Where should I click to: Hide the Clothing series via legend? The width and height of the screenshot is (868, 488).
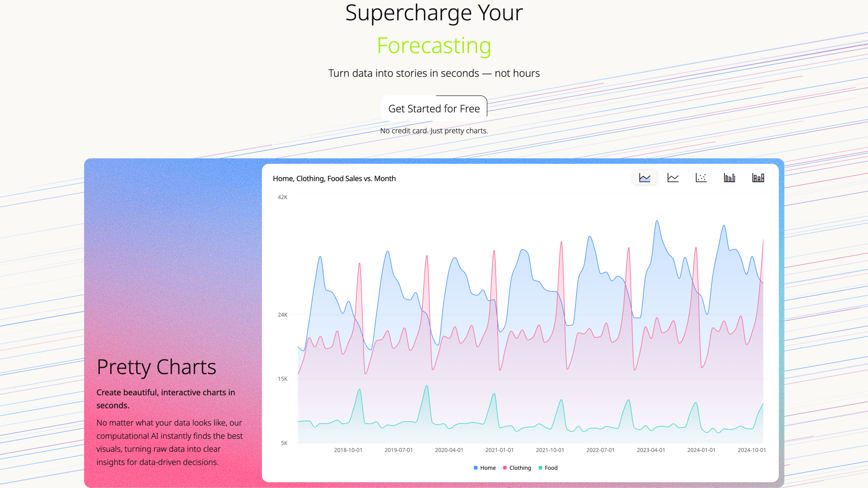[x=517, y=468]
